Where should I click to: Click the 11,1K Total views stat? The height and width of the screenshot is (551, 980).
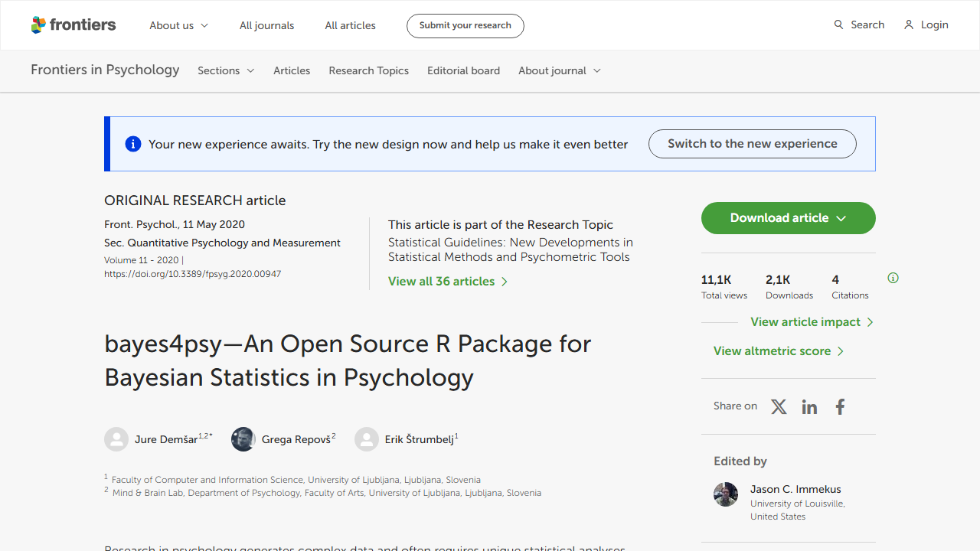tap(724, 287)
